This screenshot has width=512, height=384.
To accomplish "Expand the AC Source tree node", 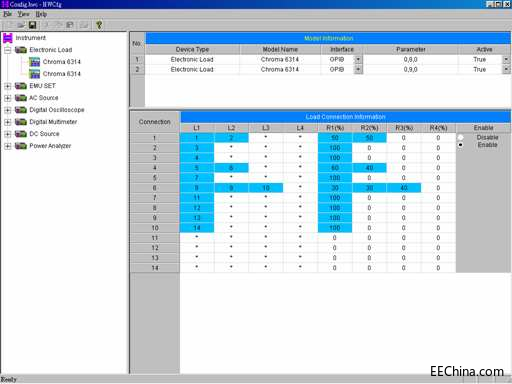I will point(8,98).
